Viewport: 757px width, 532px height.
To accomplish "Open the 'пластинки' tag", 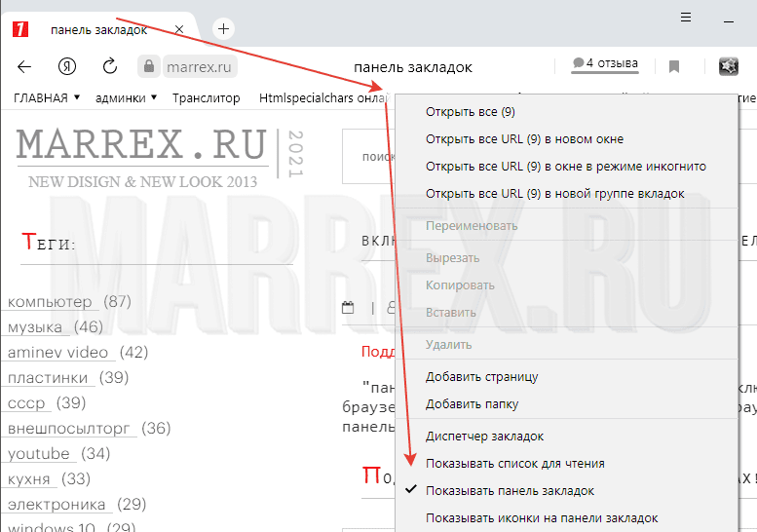I will pos(48,377).
